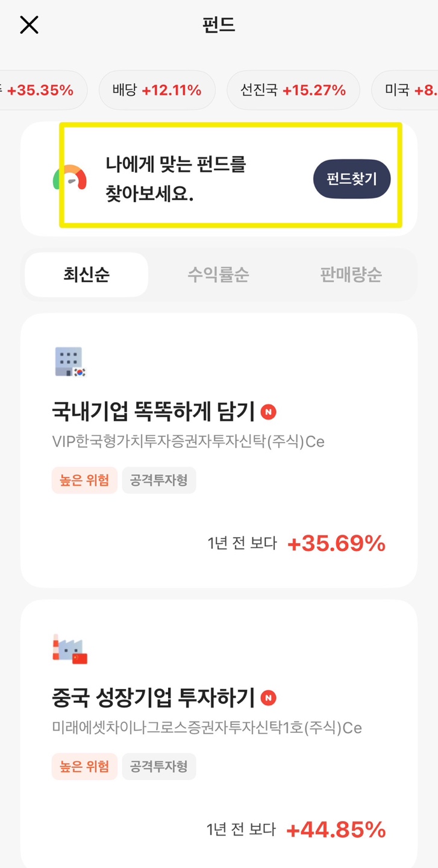
Task: Select the 배당 +12.11% category chip
Action: (x=157, y=90)
